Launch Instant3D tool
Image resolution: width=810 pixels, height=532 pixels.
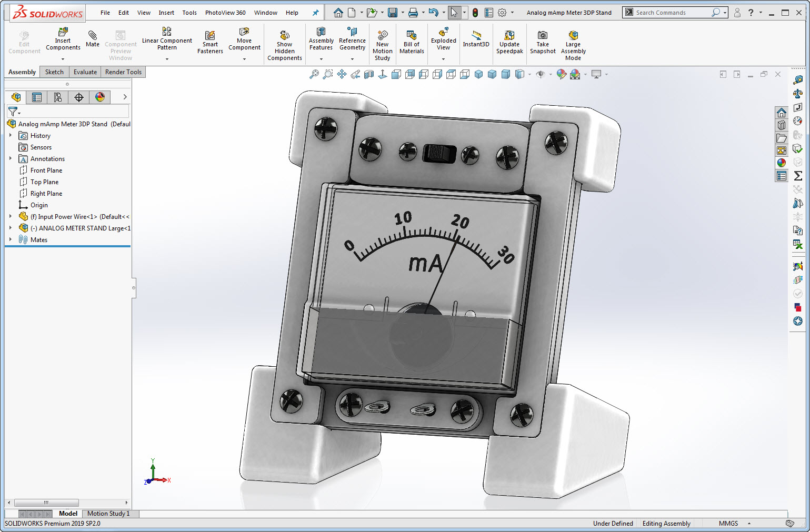476,35
